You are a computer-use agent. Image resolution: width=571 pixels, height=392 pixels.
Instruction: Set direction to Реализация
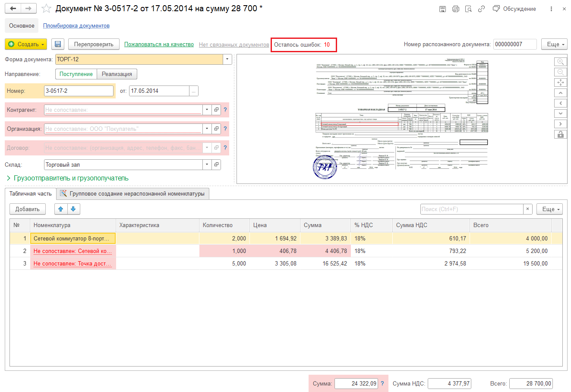click(117, 74)
